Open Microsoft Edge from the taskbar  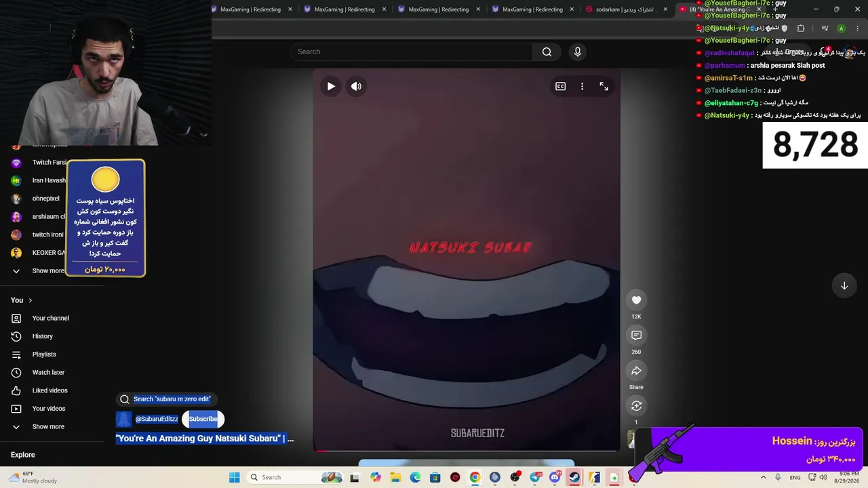pyautogui.click(x=415, y=477)
